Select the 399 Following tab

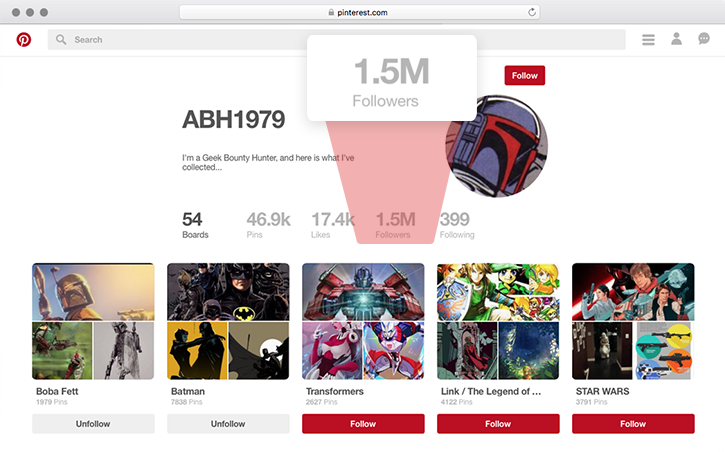pos(457,225)
